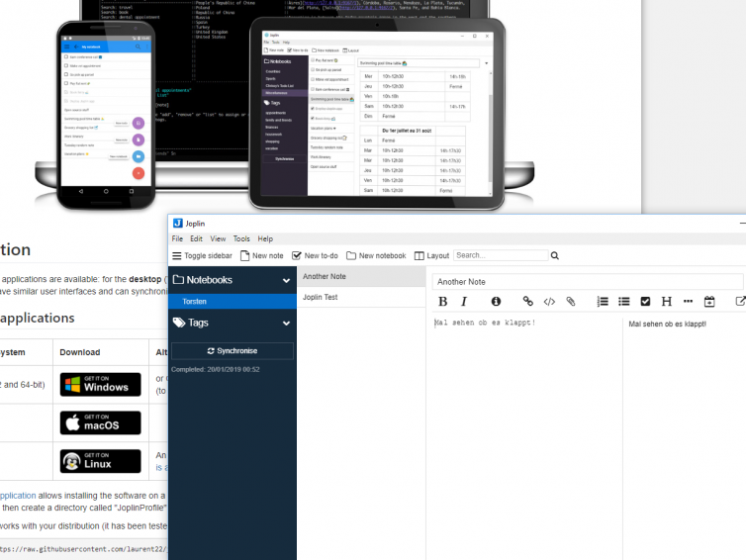The image size is (746, 560).
Task: Insert date-time with calendar icon
Action: [x=709, y=302]
